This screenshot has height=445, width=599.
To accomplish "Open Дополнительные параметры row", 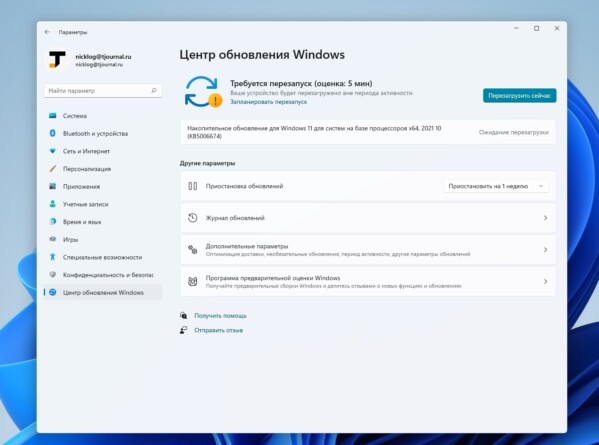I will [368, 250].
